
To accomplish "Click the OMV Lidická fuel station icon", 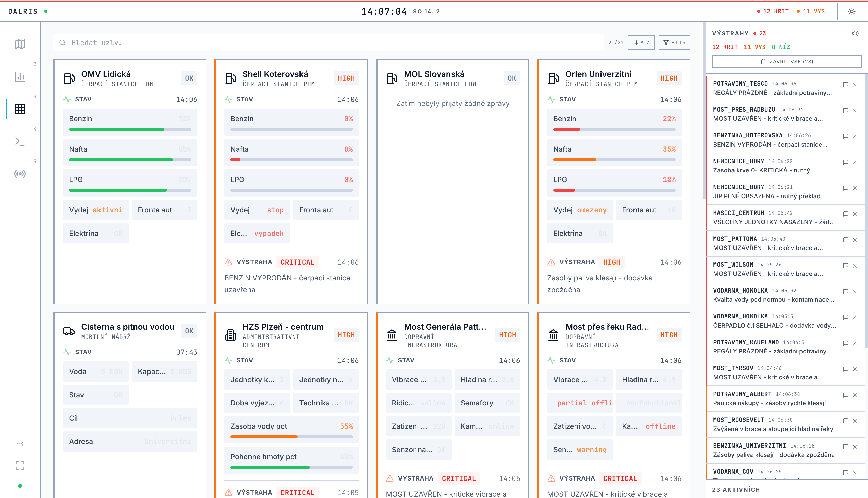I will click(x=70, y=78).
